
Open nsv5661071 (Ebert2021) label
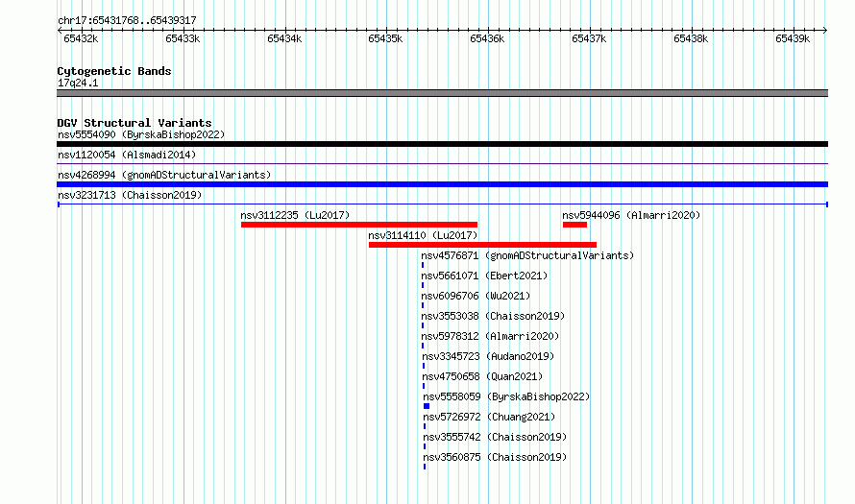[x=484, y=276]
